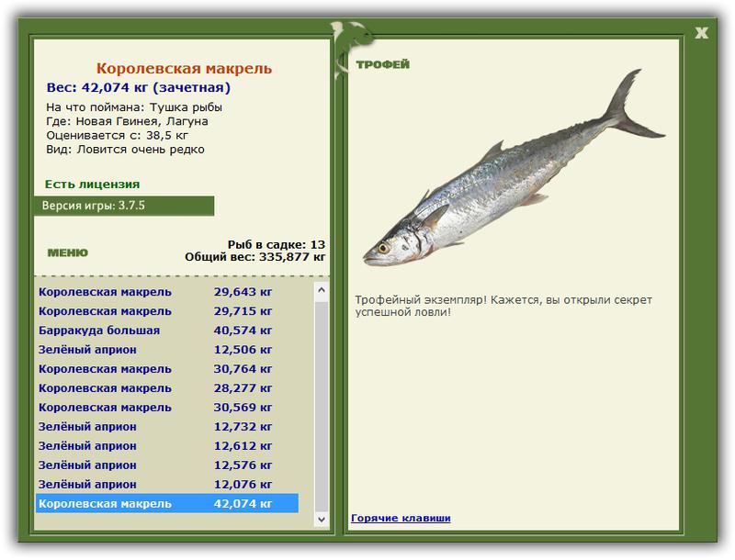Click На что поймана: Тушка рыбы
The height and width of the screenshot is (560, 735).
[134, 107]
